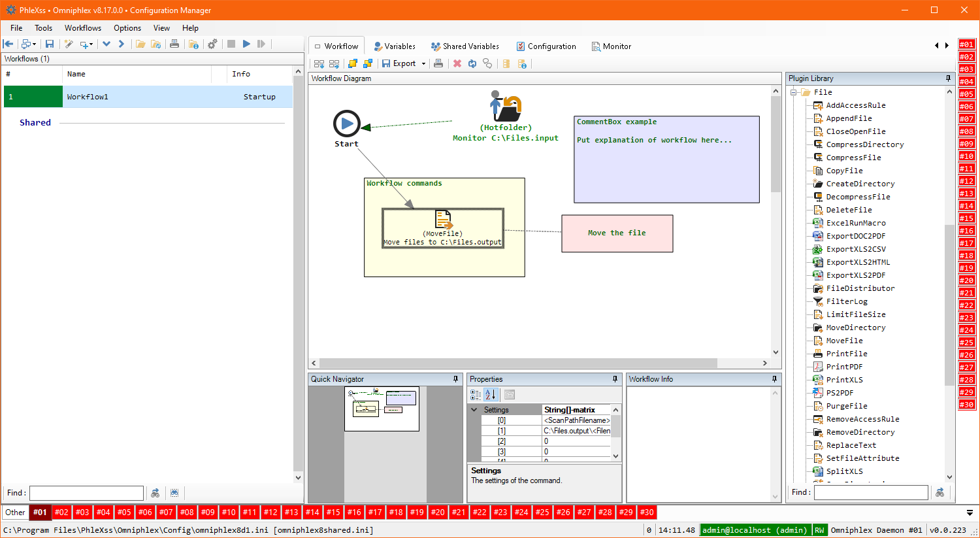Click the yellow-blue bring to front icon
The image size is (980, 538).
[353, 63]
